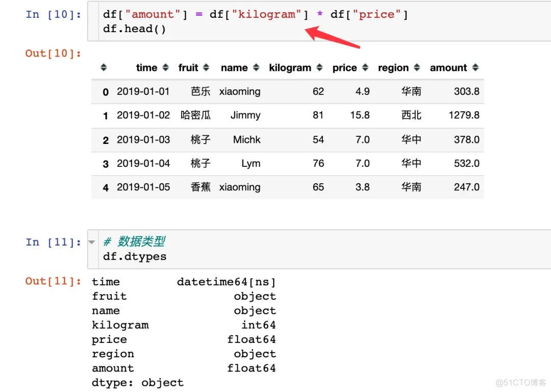Select the Out[10] prompt label
Viewport: 551px width, 392px height.
(53, 54)
